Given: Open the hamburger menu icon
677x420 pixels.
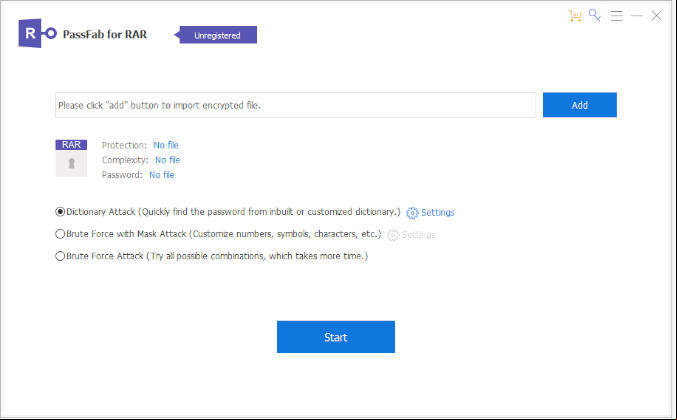Looking at the screenshot, I should tap(617, 16).
